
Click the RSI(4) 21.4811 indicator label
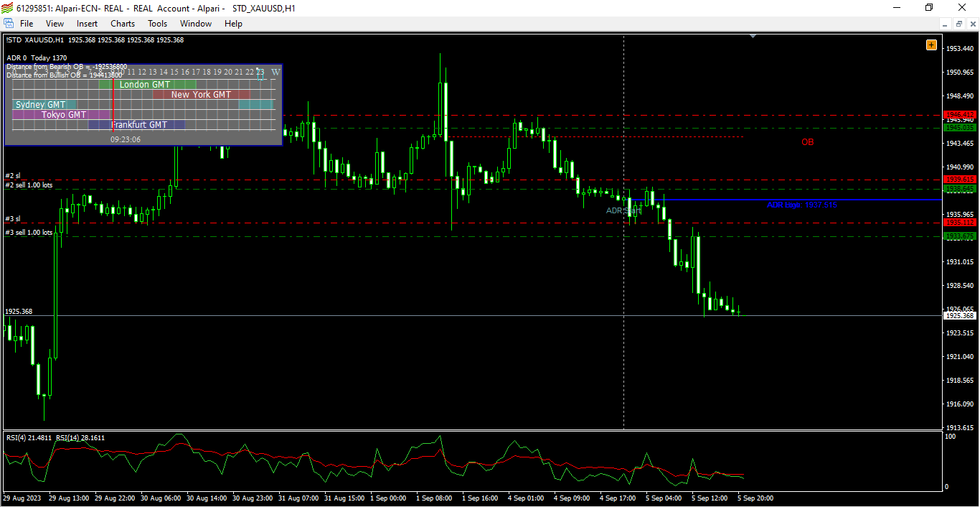[x=29, y=437]
